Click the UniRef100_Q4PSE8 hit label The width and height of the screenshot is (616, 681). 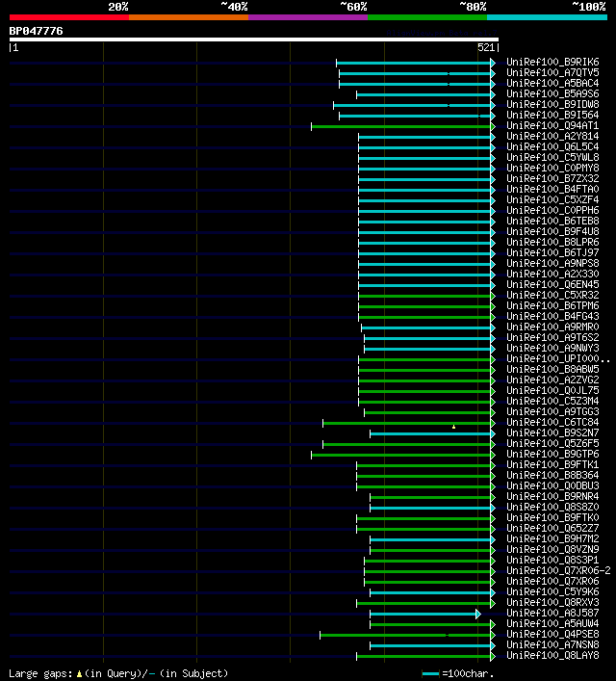pyautogui.click(x=552, y=634)
